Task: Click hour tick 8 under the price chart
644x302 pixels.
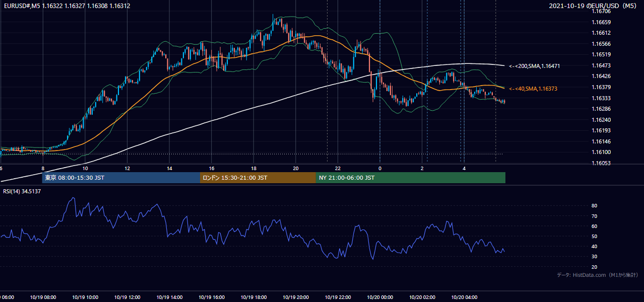Action: [43, 168]
